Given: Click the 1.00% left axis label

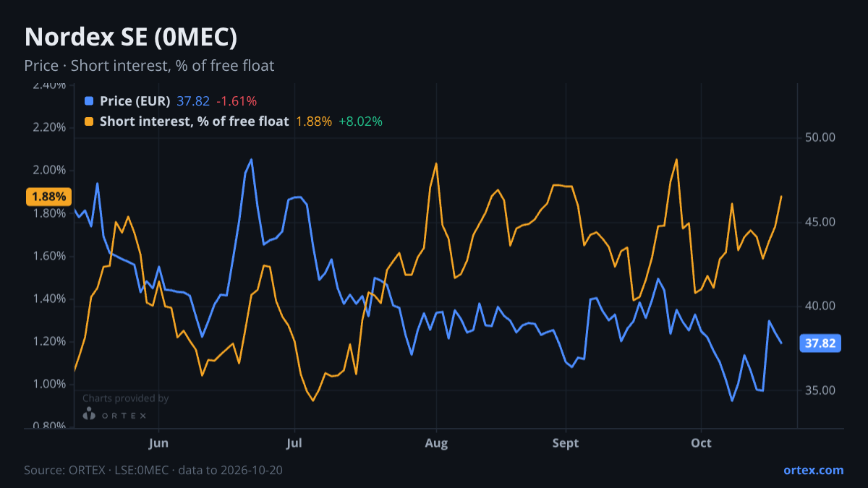Looking at the screenshot, I should click(49, 384).
